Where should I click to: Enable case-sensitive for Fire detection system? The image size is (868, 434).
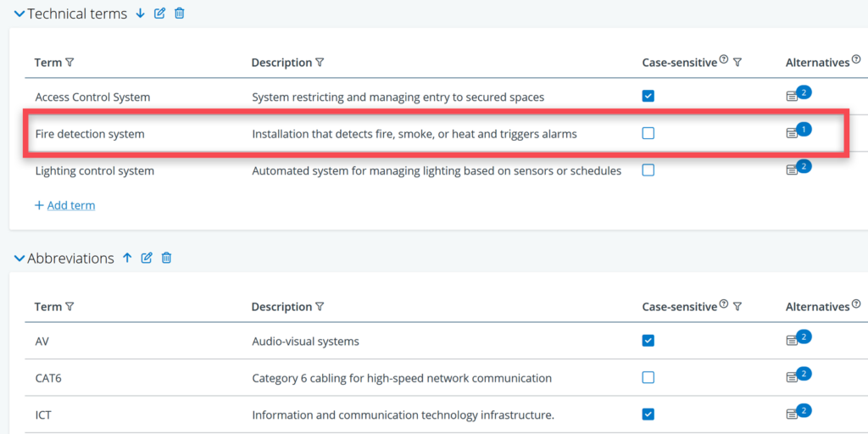(x=648, y=133)
